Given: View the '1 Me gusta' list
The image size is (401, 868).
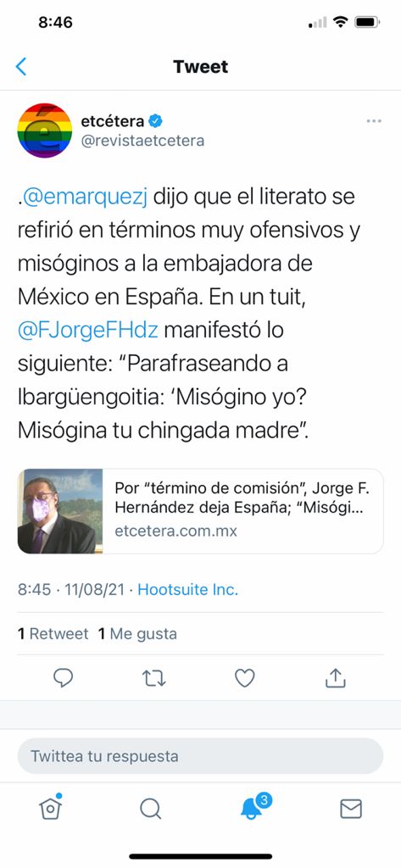Looking at the screenshot, I should coord(138,634).
